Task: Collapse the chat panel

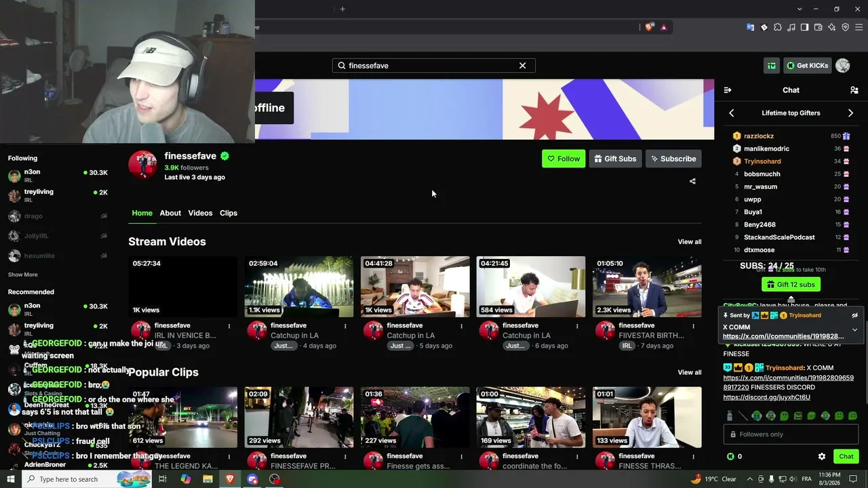Action: point(728,90)
